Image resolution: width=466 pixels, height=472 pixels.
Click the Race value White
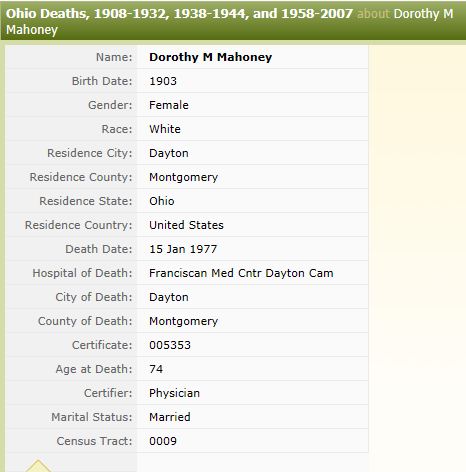pyautogui.click(x=165, y=129)
